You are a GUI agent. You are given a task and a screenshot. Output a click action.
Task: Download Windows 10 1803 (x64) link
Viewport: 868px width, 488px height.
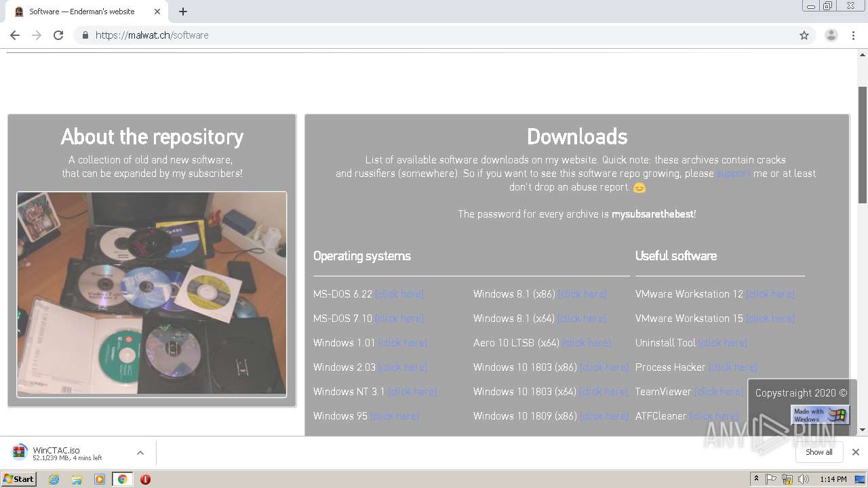pos(604,392)
